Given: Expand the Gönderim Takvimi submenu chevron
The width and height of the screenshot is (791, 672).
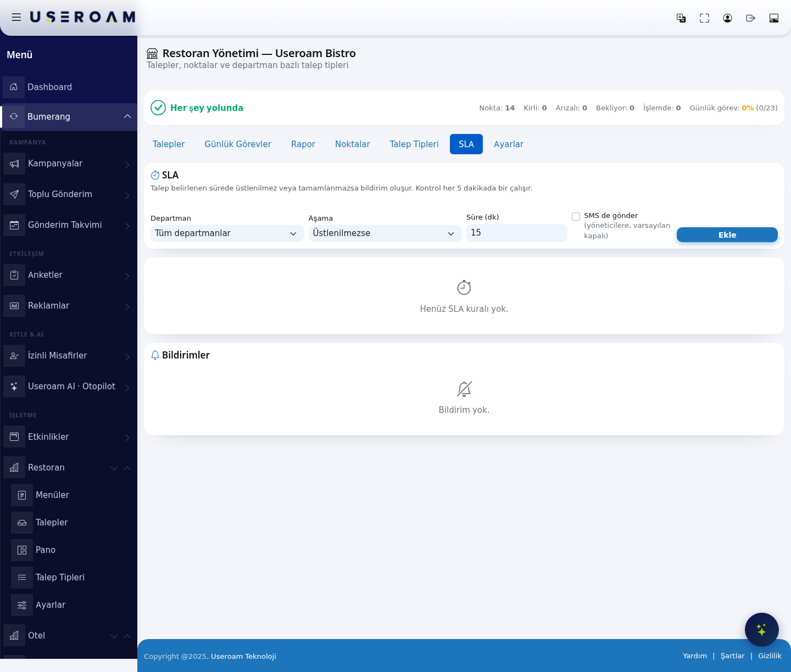Looking at the screenshot, I should click(x=127, y=226).
